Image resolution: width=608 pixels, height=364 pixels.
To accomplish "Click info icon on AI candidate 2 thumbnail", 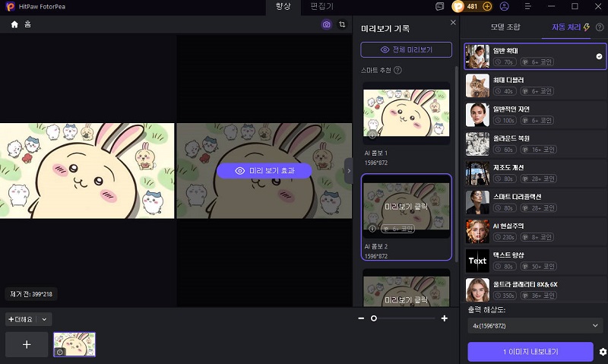I will [372, 229].
